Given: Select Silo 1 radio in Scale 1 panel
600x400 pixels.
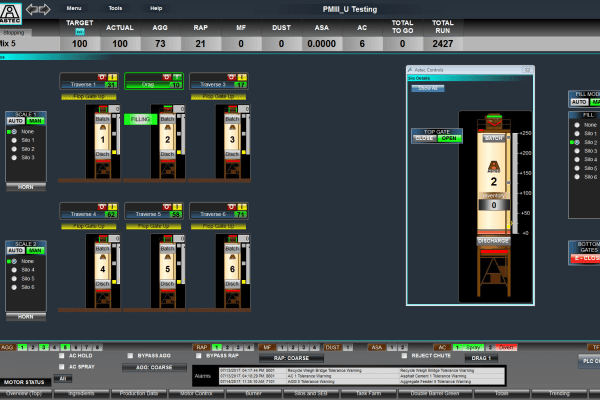Looking at the screenshot, I should [x=14, y=140].
